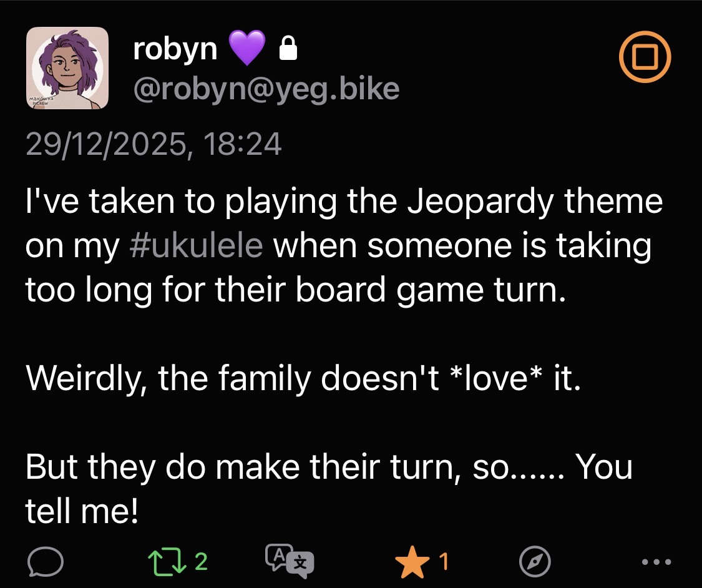Tap the orange square icon at top right
Viewport: 702px width, 588px height.
[645, 57]
